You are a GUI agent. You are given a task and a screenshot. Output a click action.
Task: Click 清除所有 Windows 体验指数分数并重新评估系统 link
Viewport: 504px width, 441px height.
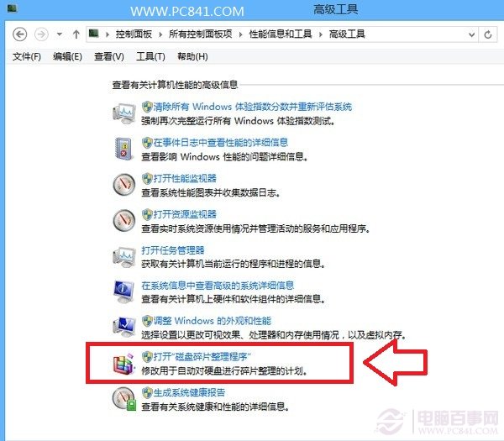(x=253, y=107)
